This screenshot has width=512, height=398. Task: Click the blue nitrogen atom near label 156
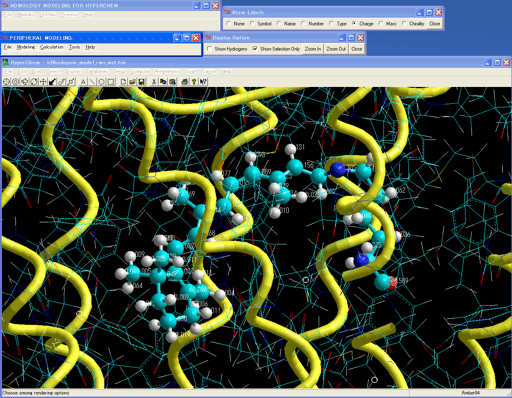[x=338, y=169]
